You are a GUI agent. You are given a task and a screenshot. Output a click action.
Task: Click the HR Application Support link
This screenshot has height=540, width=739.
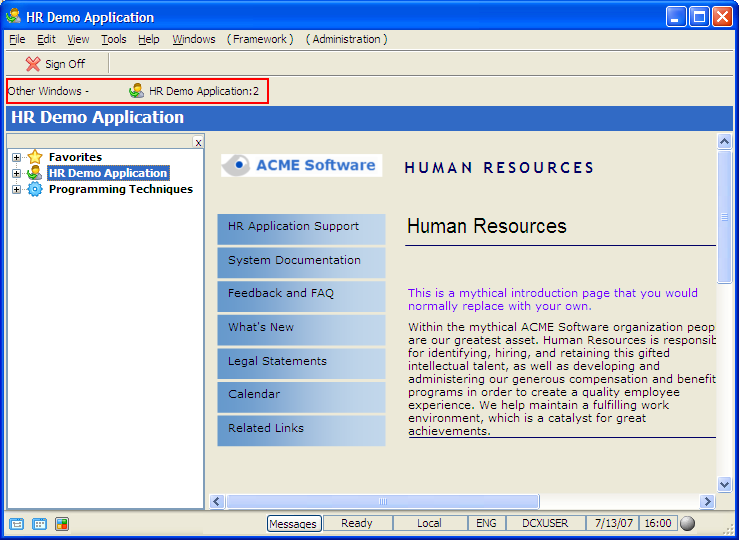click(301, 229)
